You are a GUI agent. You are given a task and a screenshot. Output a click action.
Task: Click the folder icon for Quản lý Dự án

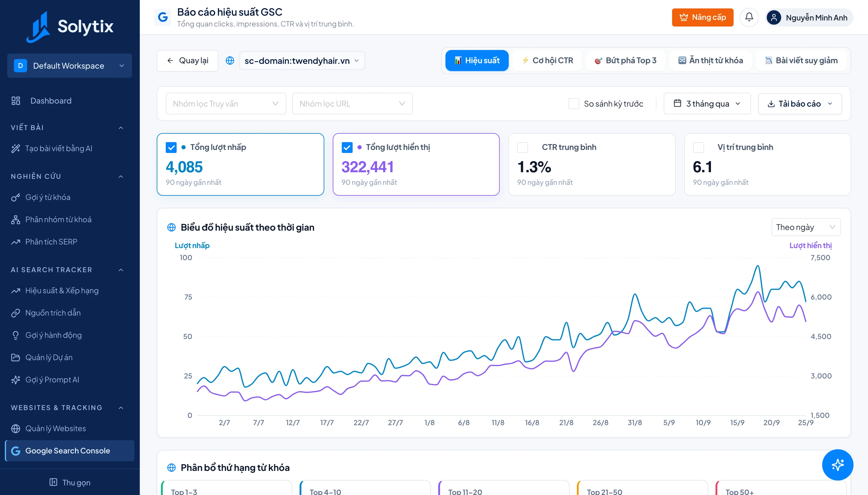16,357
